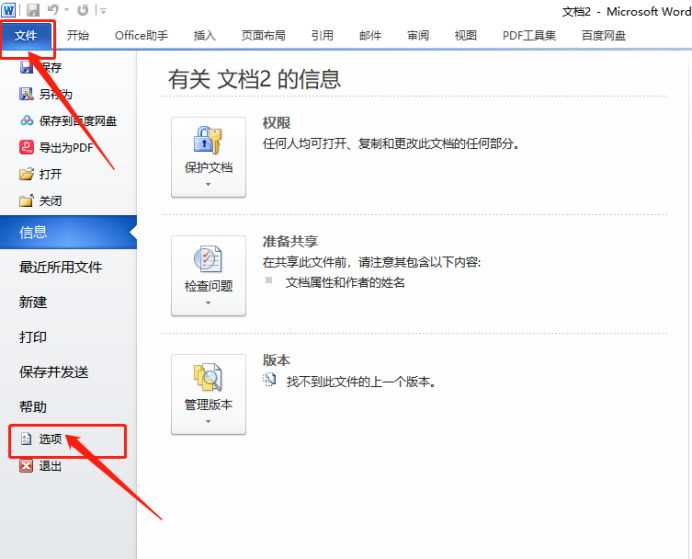Select 信息 in the backstage sidebar
Viewport: 692px width, 559px height.
pos(68,232)
